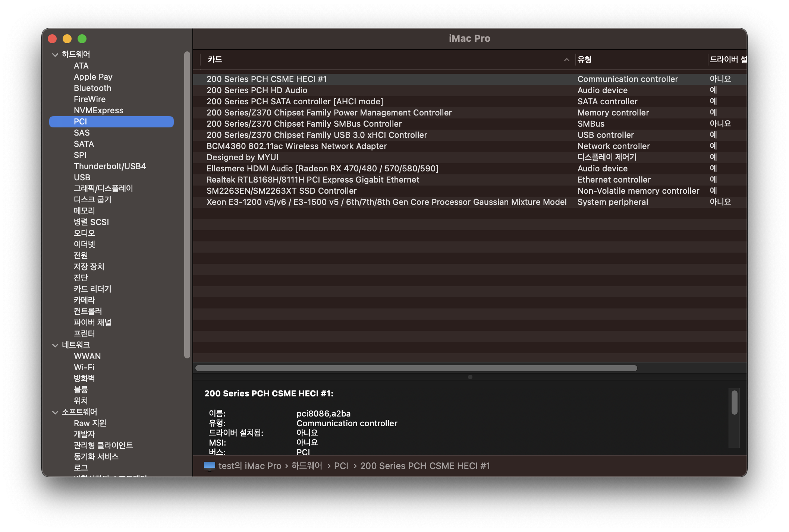Click the computer icon in the path bar
Screen dimensions: 789x532
[x=210, y=466]
